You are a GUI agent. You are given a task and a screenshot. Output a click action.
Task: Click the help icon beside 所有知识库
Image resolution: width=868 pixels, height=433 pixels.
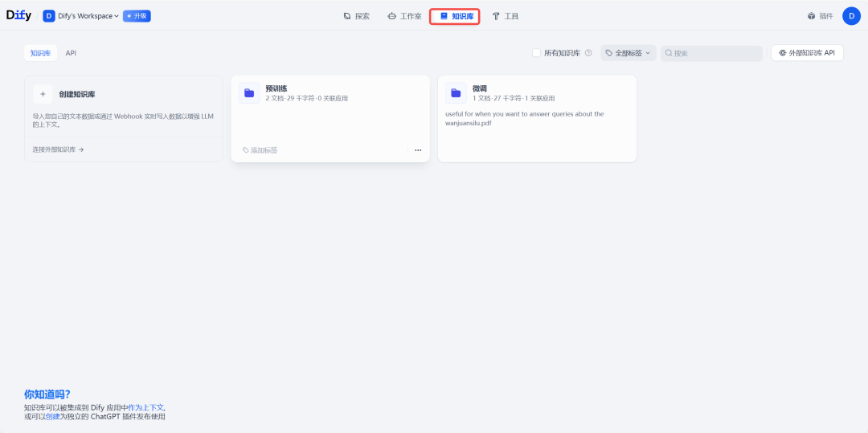coord(588,53)
